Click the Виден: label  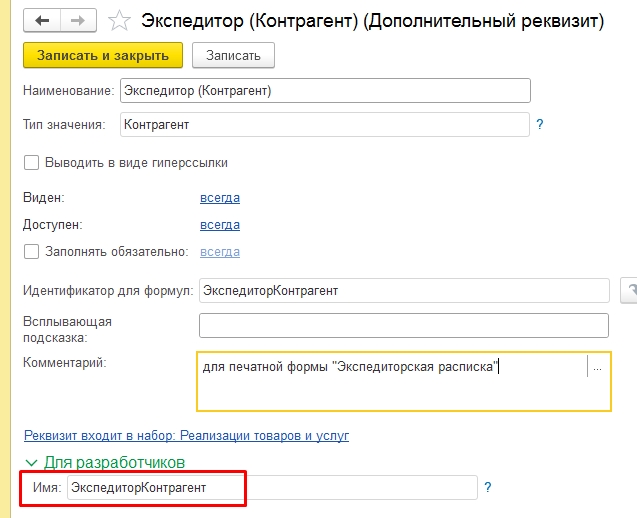tap(43, 198)
